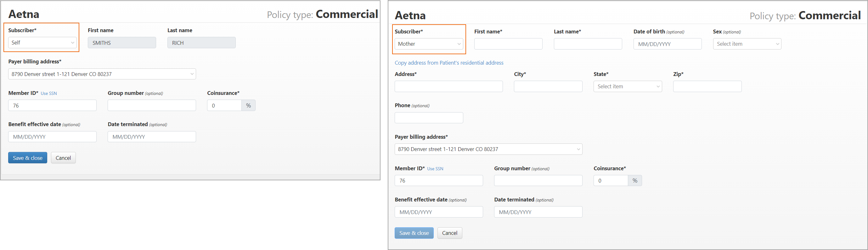Click the Address input field

[x=448, y=86]
